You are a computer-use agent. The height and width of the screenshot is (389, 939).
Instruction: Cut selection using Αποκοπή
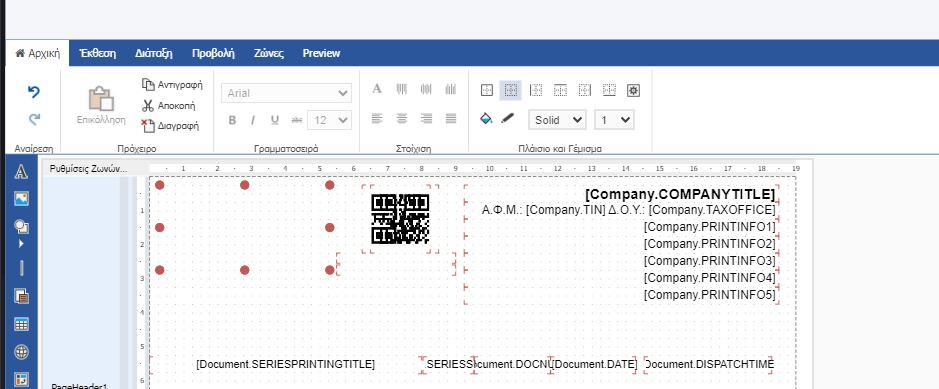169,105
